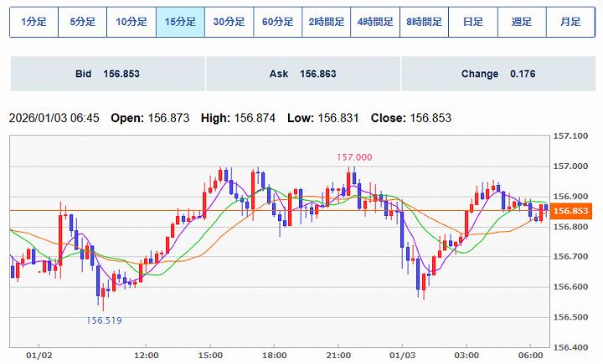Select the 1分足 timeframe tab
The height and width of the screenshot is (364, 603).
33,23
